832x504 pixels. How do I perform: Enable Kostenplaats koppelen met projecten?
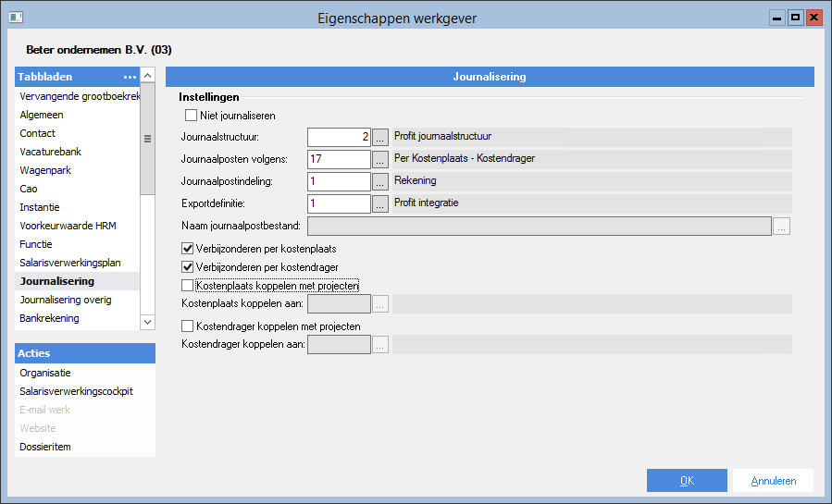pyautogui.click(x=187, y=285)
